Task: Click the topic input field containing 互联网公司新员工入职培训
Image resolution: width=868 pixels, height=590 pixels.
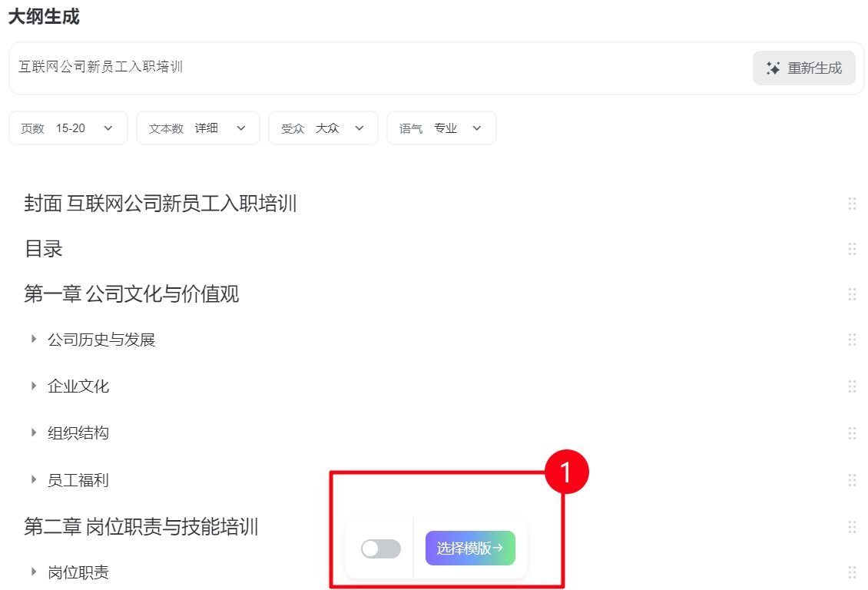Action: tap(307, 68)
